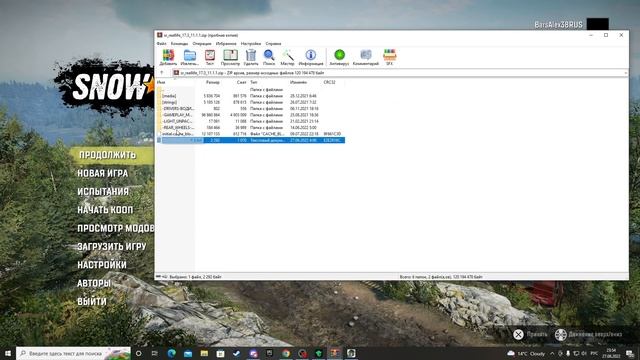Go up one level with the arrow button
The width and height of the screenshot is (640, 360).
point(162,73)
